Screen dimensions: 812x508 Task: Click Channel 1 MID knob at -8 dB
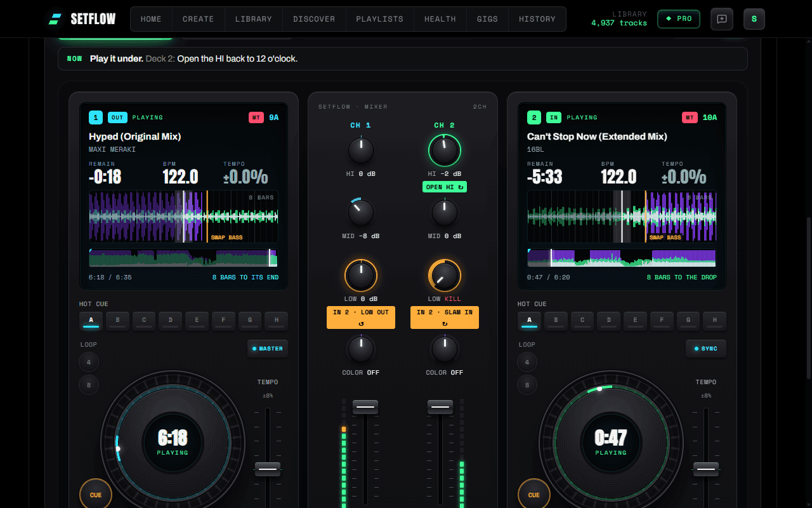pos(361,213)
